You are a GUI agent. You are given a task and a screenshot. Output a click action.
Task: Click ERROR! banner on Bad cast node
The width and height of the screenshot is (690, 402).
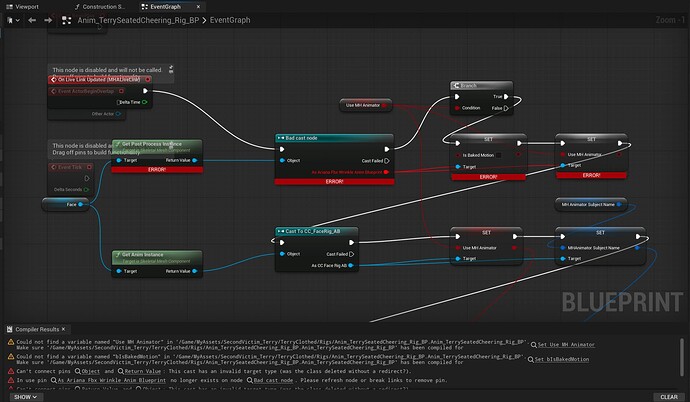[334, 181]
